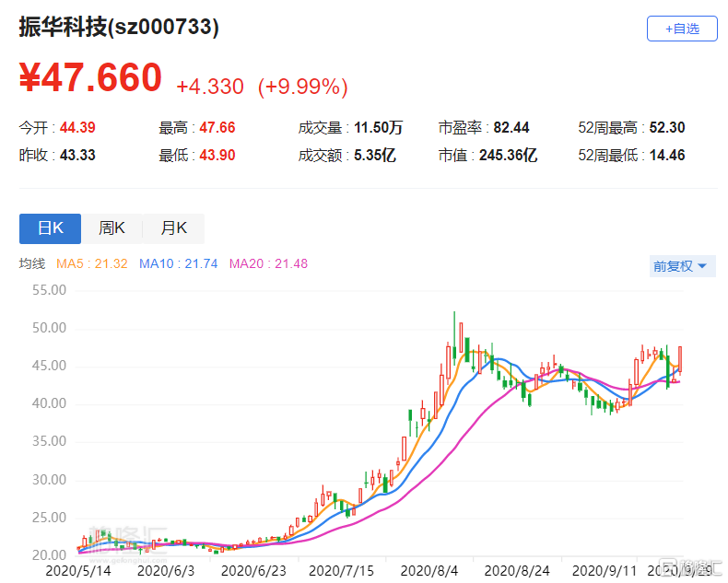The width and height of the screenshot is (728, 583).
Task: Click the 55.00 y-axis label
Action: 49,290
